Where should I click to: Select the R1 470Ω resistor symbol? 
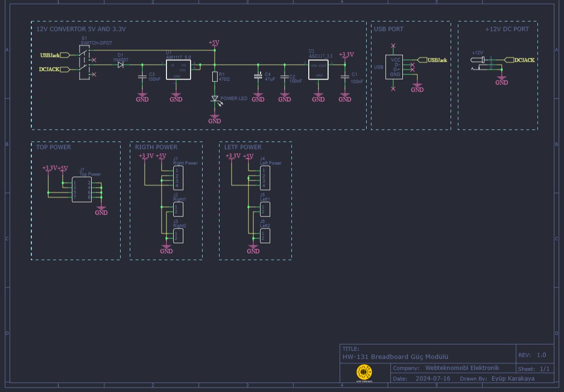pyautogui.click(x=214, y=76)
